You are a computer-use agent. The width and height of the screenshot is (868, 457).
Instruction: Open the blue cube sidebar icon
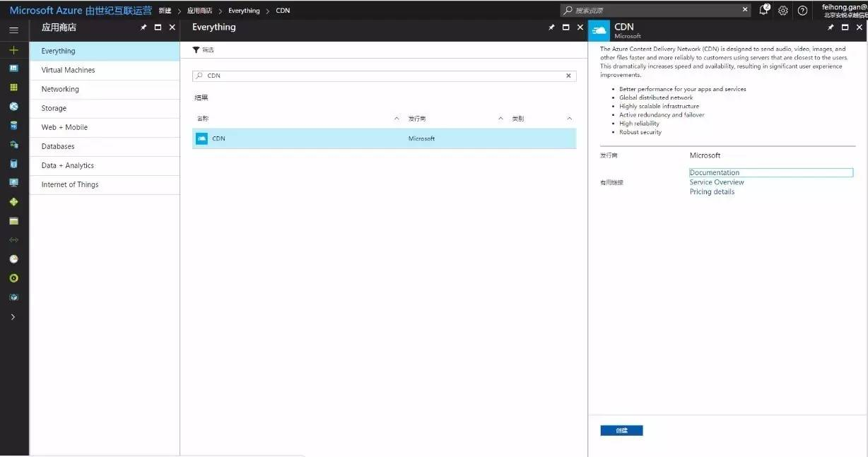[13, 297]
